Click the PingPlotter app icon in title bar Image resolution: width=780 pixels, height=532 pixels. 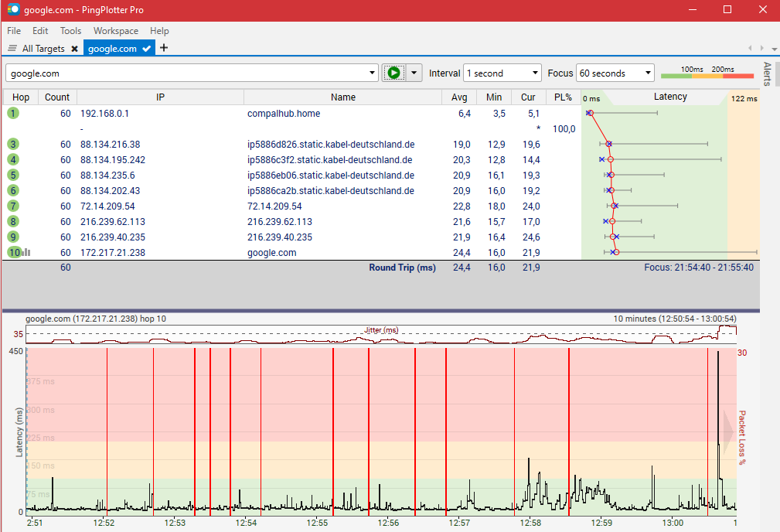(x=13, y=10)
